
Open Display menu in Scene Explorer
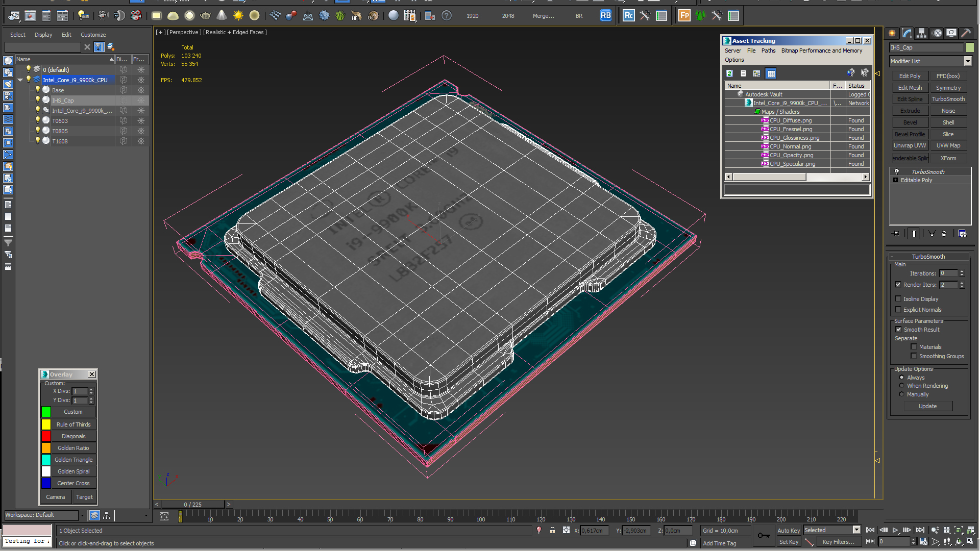[43, 35]
